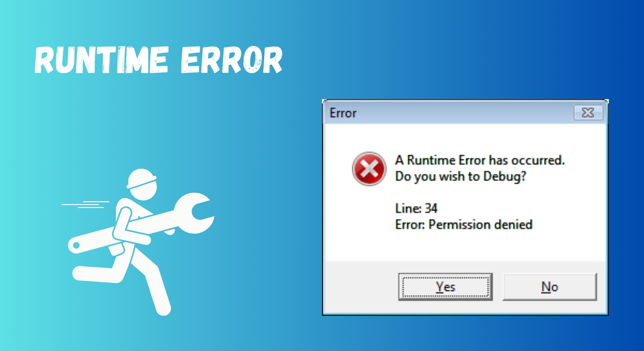
Task: Click the "Line: 34" text
Action: pos(416,208)
